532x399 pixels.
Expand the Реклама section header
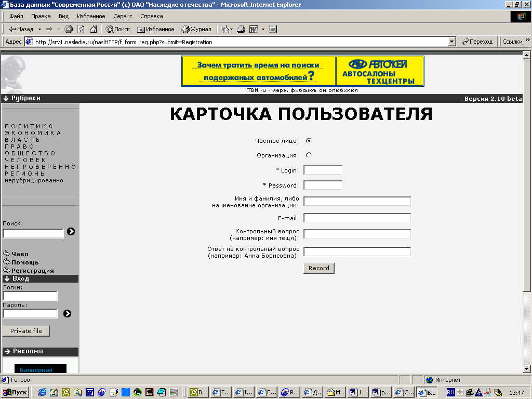click(41, 352)
